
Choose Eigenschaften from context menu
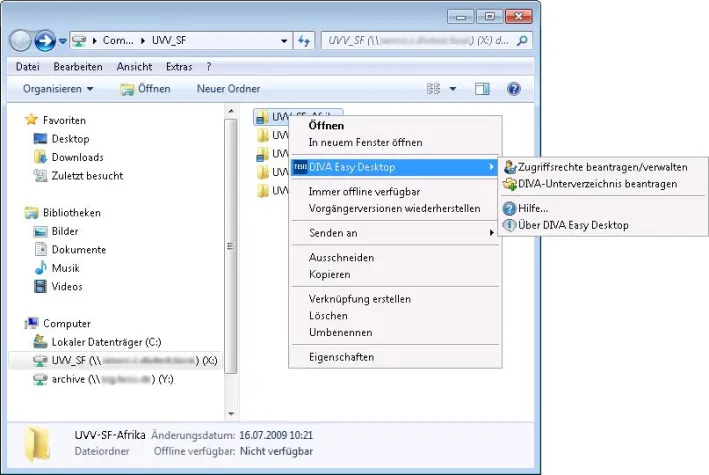pyautogui.click(x=342, y=357)
